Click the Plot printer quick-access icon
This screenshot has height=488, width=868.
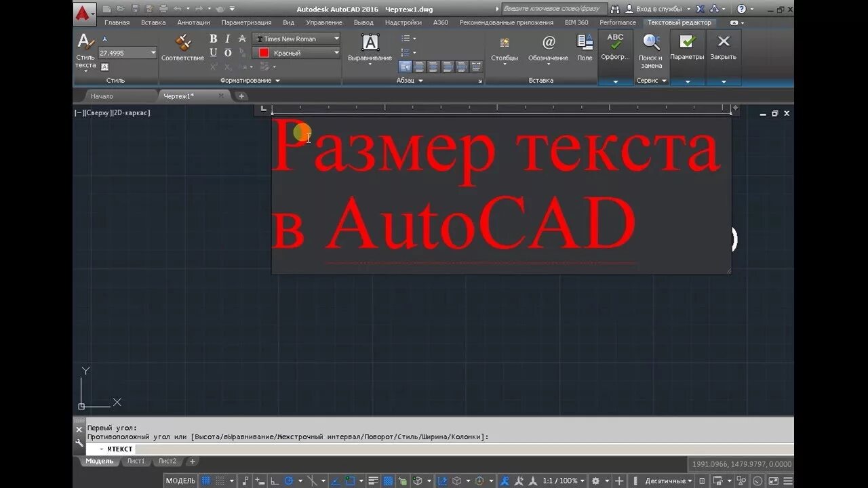(163, 9)
